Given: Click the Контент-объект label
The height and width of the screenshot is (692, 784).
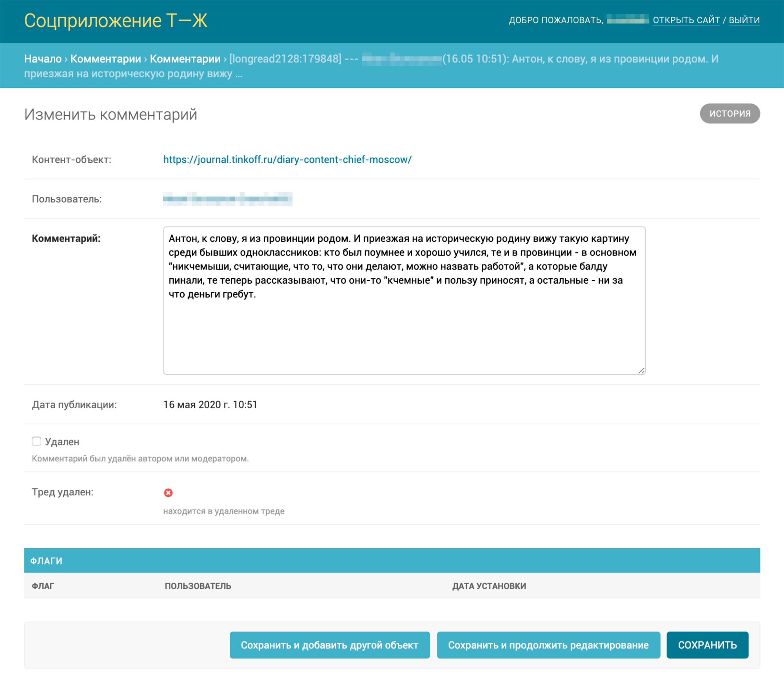Looking at the screenshot, I should [x=71, y=159].
